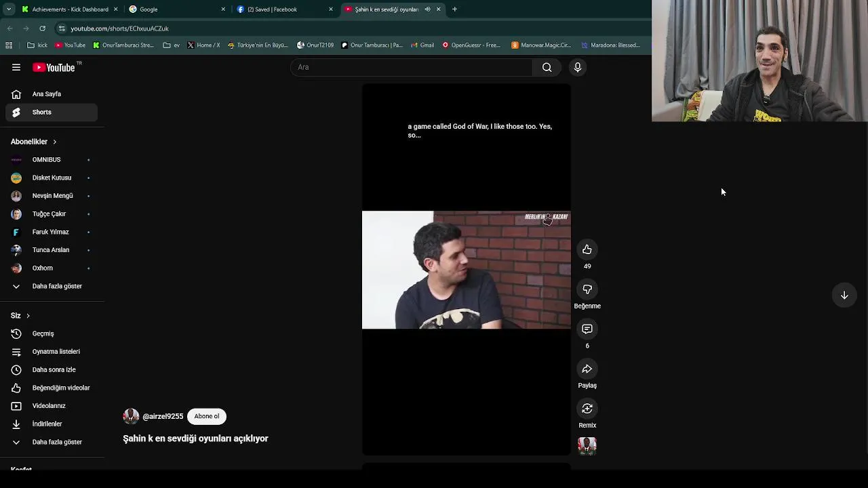
Task: Open Geçmiş history page
Action: 52,333
